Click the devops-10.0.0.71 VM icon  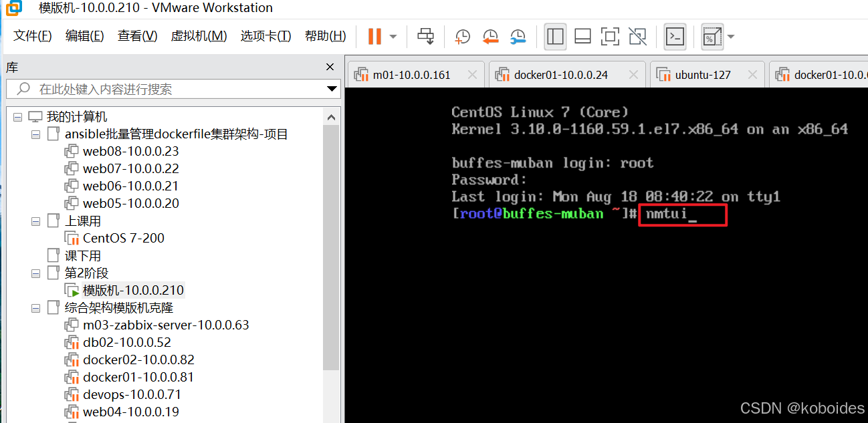pyautogui.click(x=72, y=395)
